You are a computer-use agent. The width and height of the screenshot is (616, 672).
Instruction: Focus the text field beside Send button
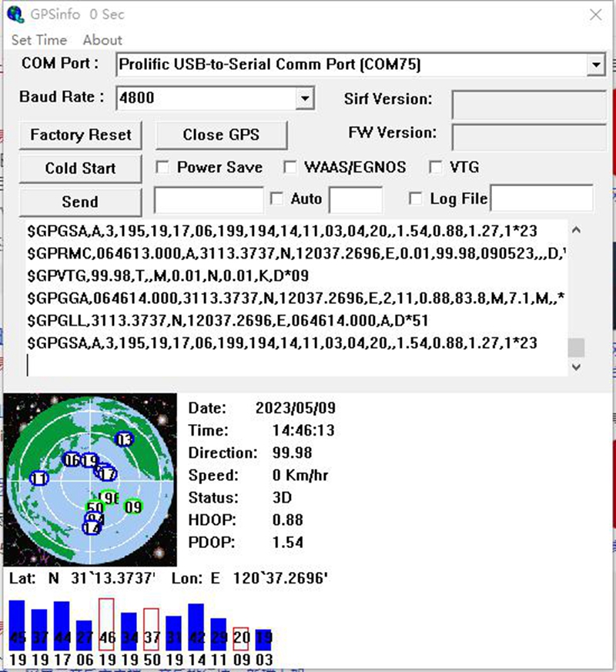click(x=209, y=200)
